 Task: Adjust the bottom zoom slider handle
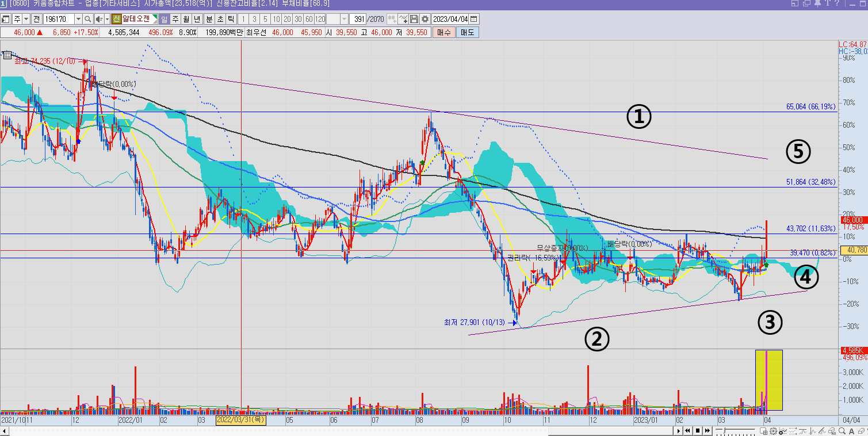[x=724, y=430]
